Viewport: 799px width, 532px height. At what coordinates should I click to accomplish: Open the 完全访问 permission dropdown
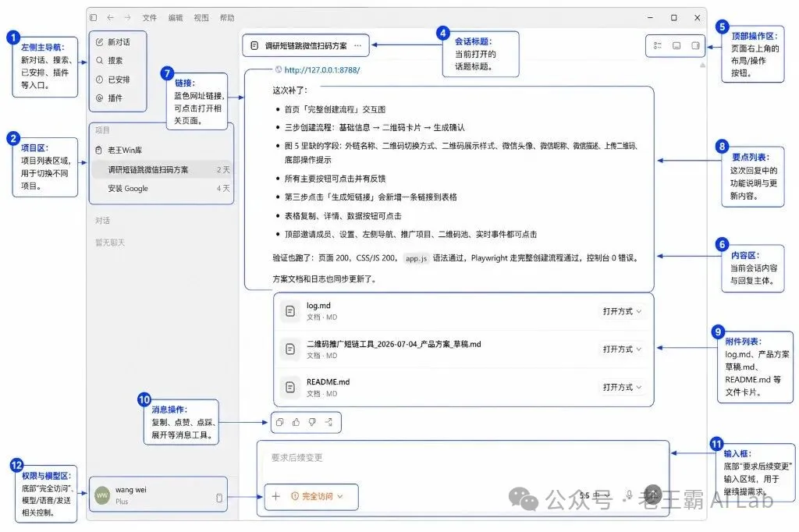click(317, 496)
